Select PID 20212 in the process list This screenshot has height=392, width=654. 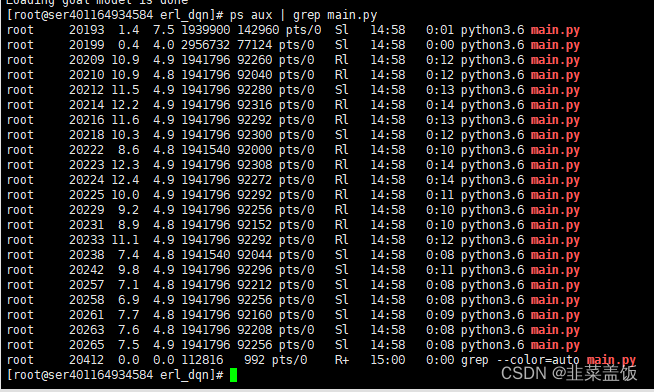click(x=86, y=90)
